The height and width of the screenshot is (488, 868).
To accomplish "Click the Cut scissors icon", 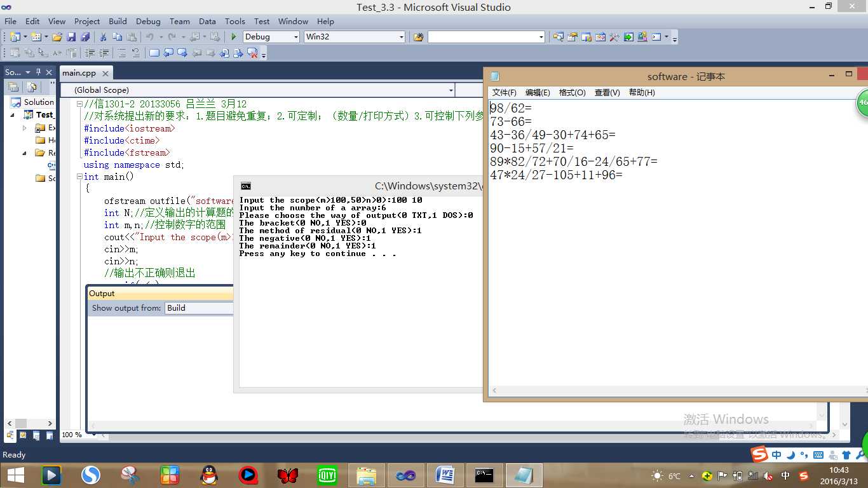I will (104, 37).
